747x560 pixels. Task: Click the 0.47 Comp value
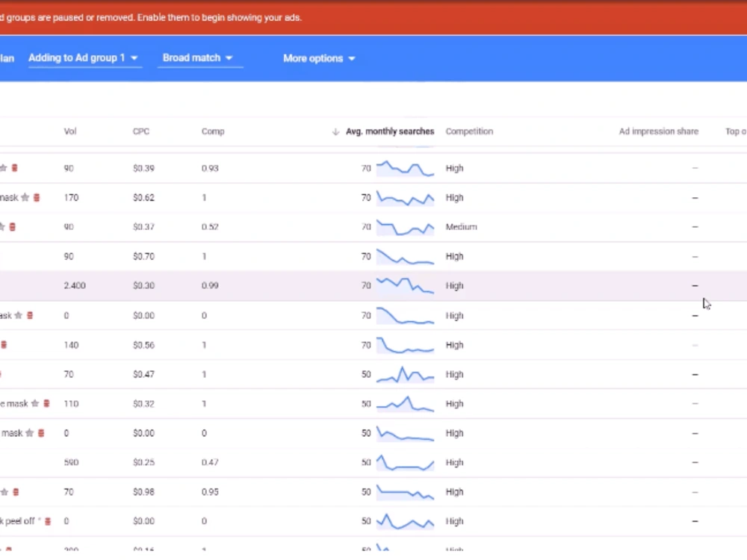[210, 462]
